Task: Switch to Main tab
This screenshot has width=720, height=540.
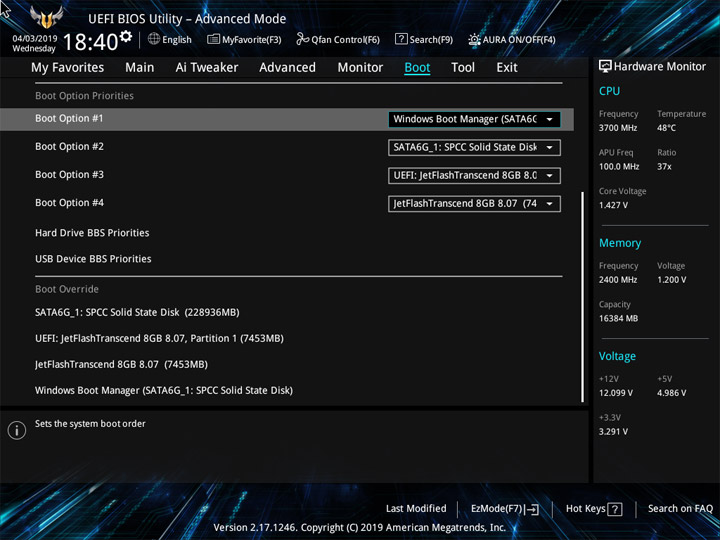Action: pos(140,68)
